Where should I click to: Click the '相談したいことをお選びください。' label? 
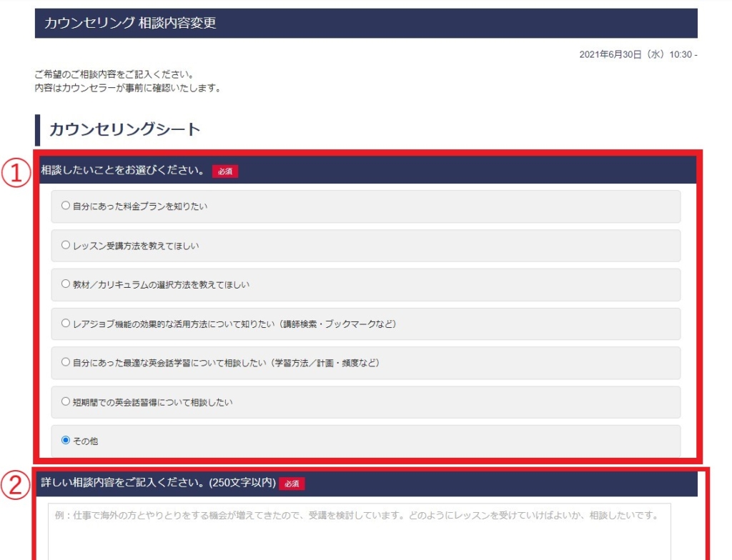pyautogui.click(x=122, y=170)
